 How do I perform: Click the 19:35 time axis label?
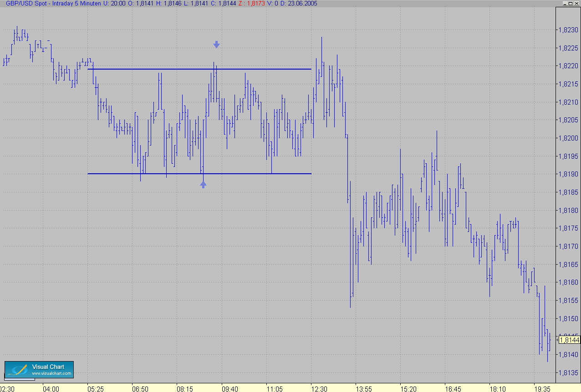point(543,389)
